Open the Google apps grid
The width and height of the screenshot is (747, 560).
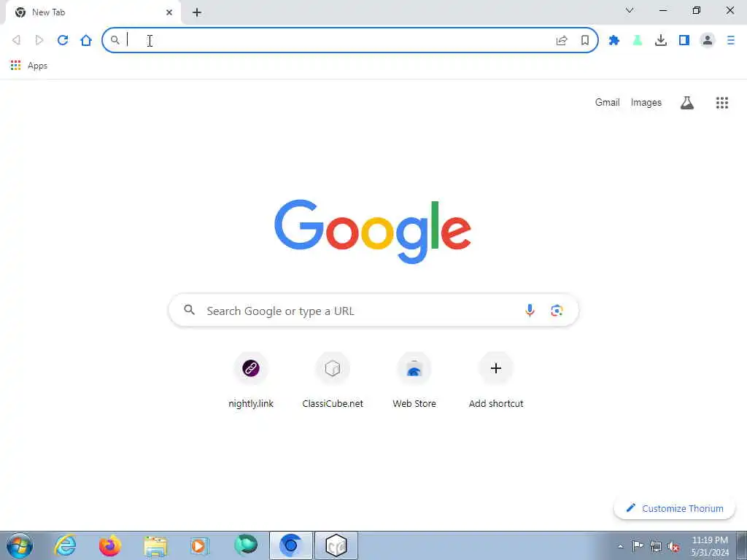722,102
